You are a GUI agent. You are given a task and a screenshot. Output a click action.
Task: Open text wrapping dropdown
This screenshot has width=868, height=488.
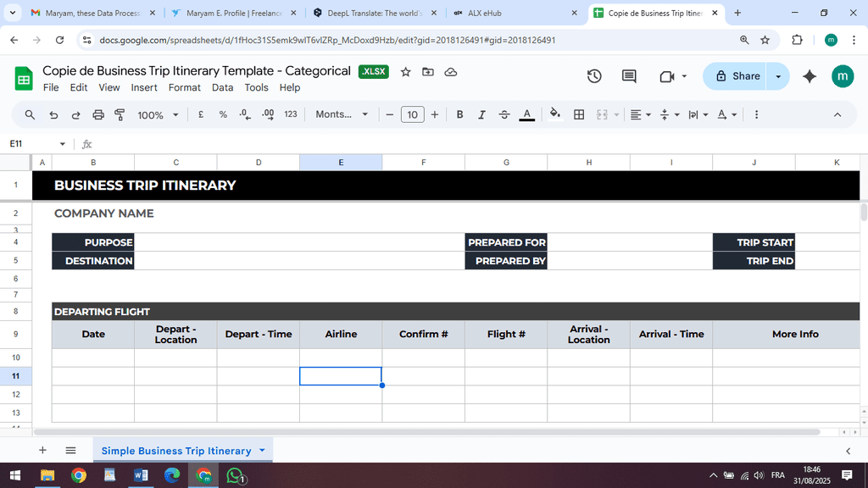pyautogui.click(x=698, y=114)
